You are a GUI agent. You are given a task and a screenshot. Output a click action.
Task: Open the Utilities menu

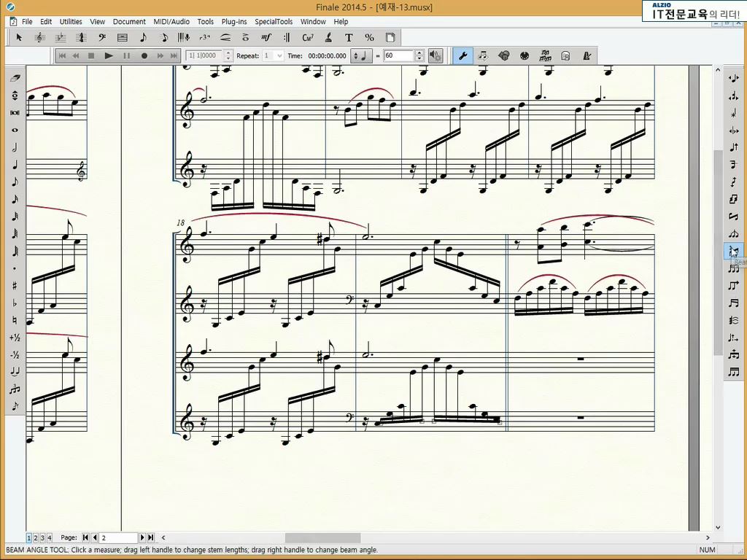(71, 21)
